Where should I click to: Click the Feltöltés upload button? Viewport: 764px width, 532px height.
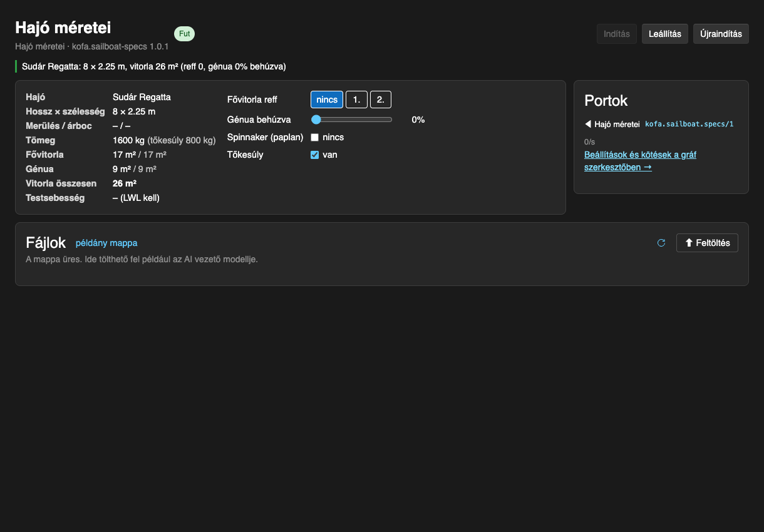[707, 243]
